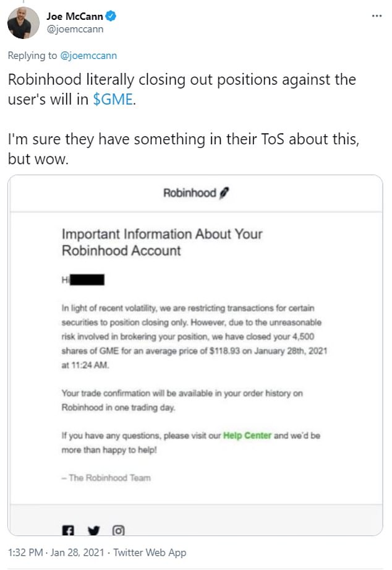Open the @joemccann link in Replying to
This screenshot has width=392, height=570.
[87, 56]
